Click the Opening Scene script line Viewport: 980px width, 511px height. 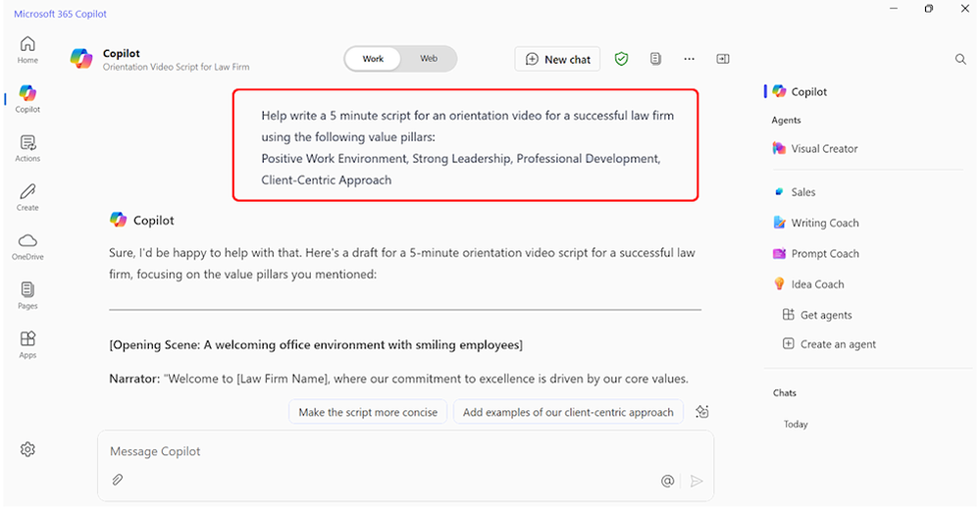316,345
